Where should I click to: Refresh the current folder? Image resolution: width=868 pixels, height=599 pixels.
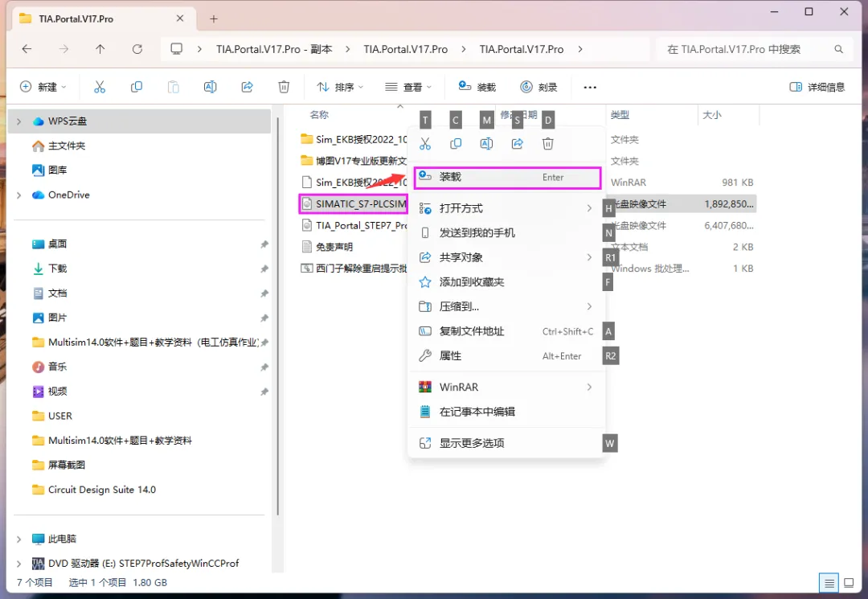137,49
